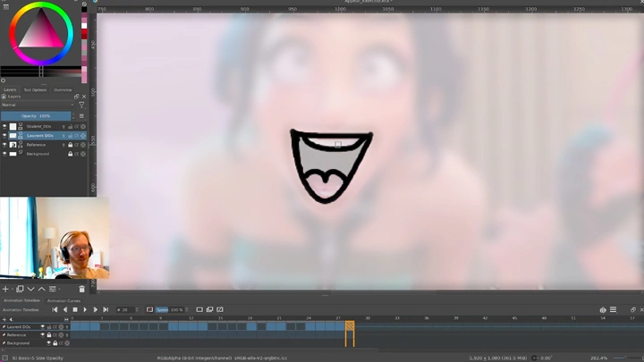Open the Animation Curves tab
644x362 pixels.
click(64, 300)
